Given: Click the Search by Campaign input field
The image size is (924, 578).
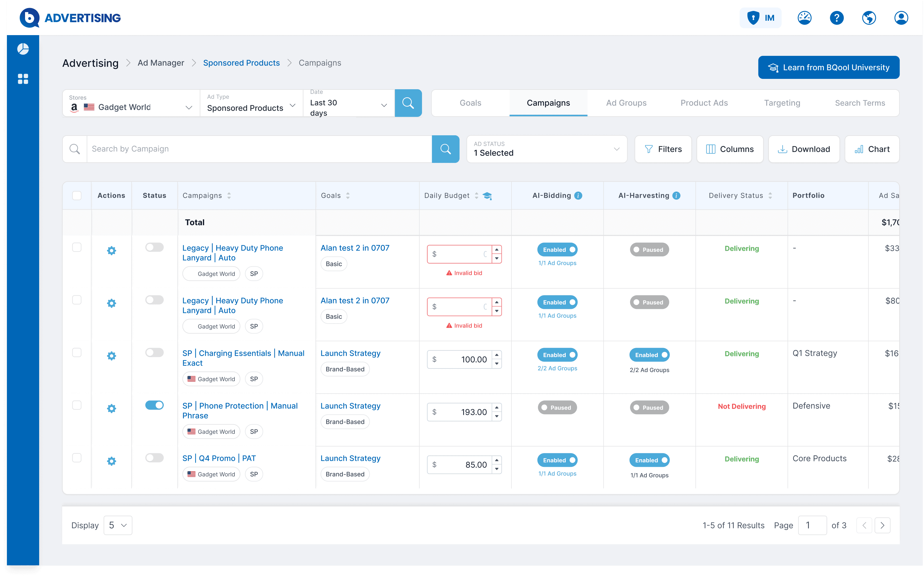Looking at the screenshot, I should 259,149.
